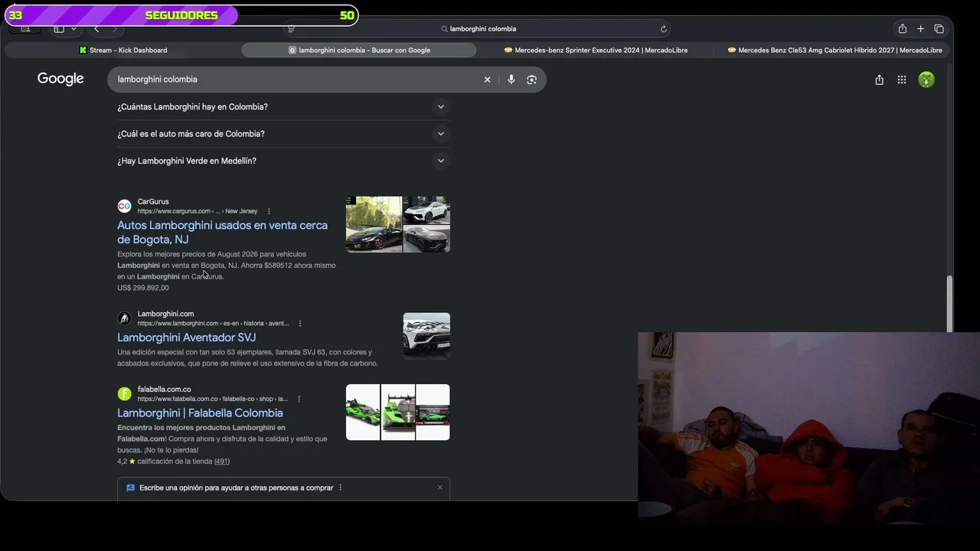The height and width of the screenshot is (551, 980).
Task: Click 'Escribe una opinión para ayudar' prompt
Action: coord(237,488)
